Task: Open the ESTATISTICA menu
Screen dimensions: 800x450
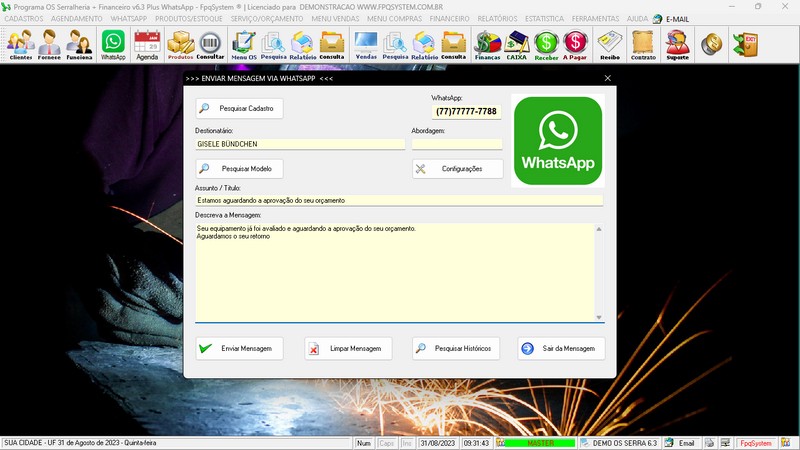Action: pyautogui.click(x=544, y=19)
